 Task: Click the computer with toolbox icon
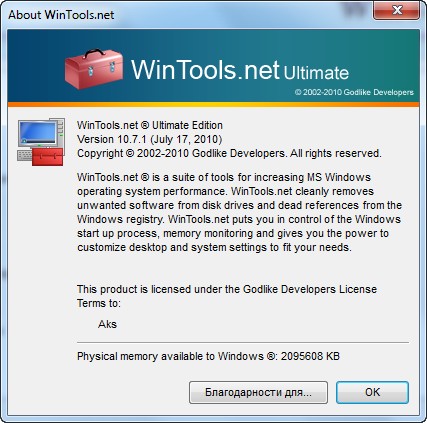41,142
